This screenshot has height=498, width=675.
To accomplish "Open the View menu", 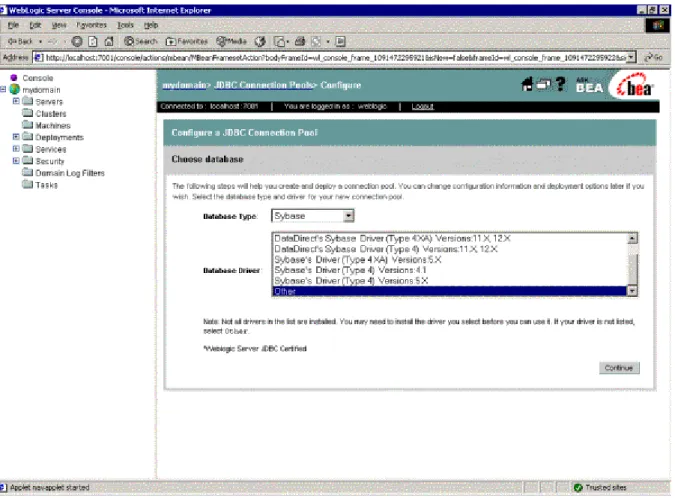I will [59, 25].
